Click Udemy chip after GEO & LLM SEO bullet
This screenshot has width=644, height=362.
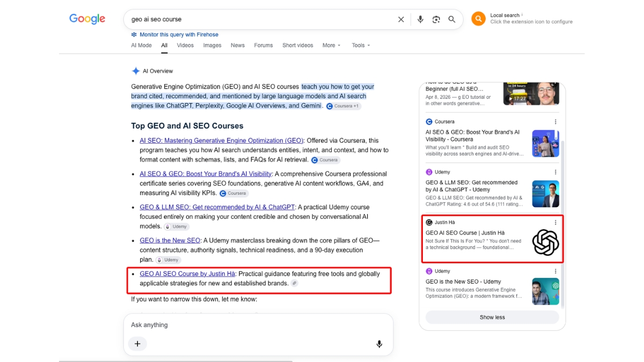(x=176, y=226)
